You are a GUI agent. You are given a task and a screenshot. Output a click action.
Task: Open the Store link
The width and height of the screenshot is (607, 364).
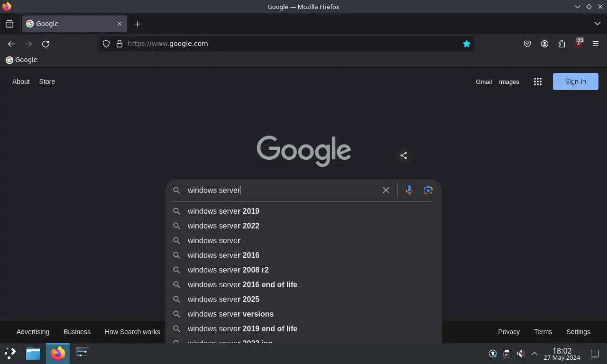click(47, 82)
